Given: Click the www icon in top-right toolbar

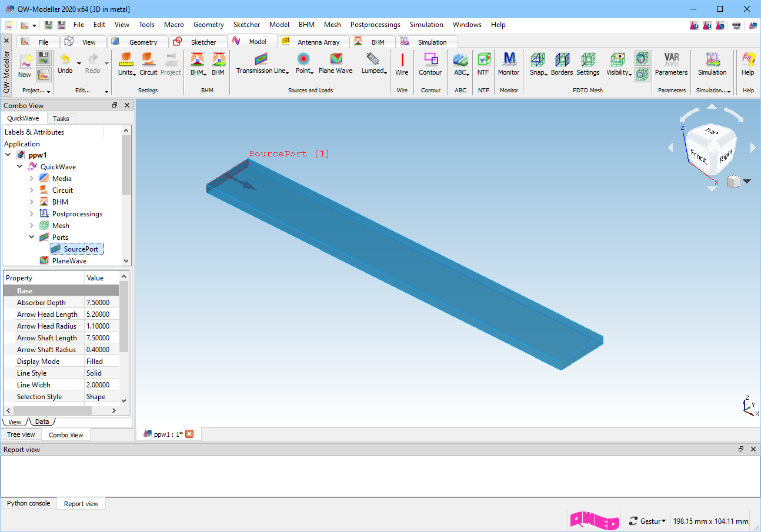Looking at the screenshot, I should [x=736, y=25].
